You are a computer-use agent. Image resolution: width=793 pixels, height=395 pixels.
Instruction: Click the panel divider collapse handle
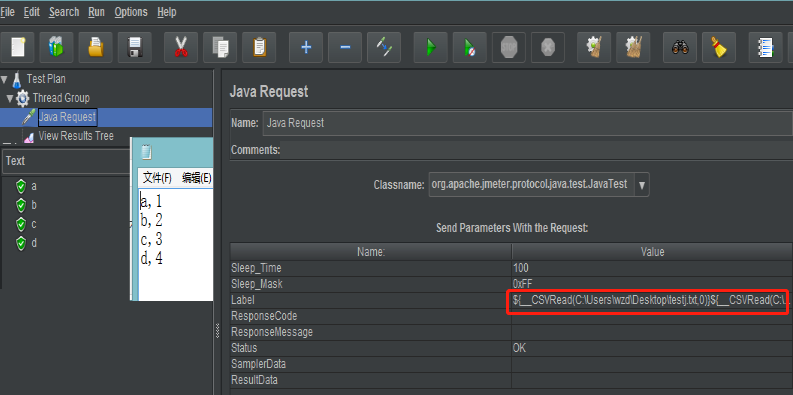point(218,331)
